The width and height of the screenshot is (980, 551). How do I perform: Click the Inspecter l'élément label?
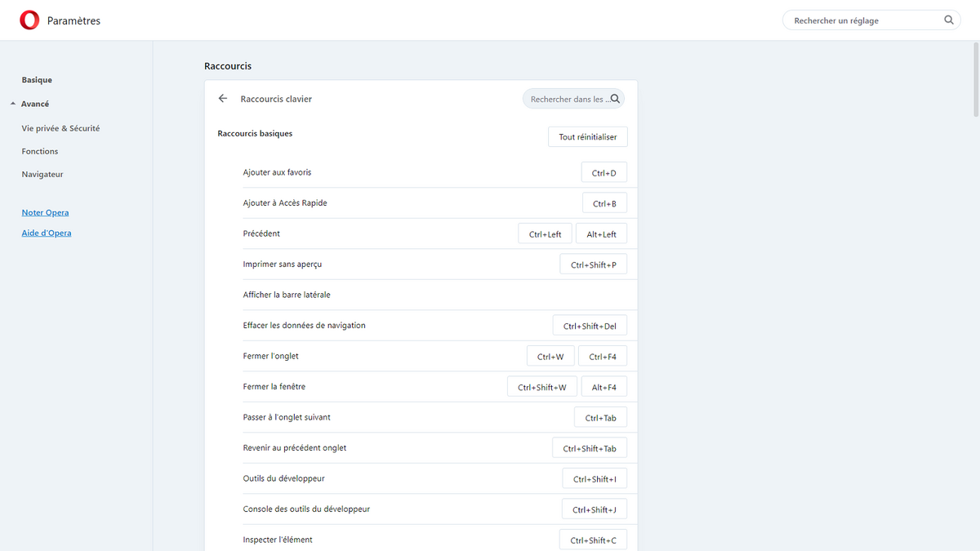coord(278,540)
